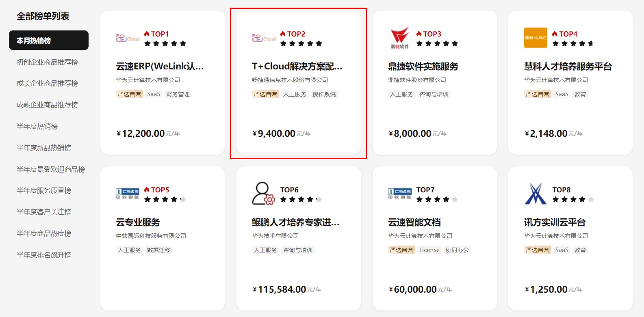This screenshot has height=317, width=644.
Task: Open 半年度新品热销榜
Action: (44, 148)
